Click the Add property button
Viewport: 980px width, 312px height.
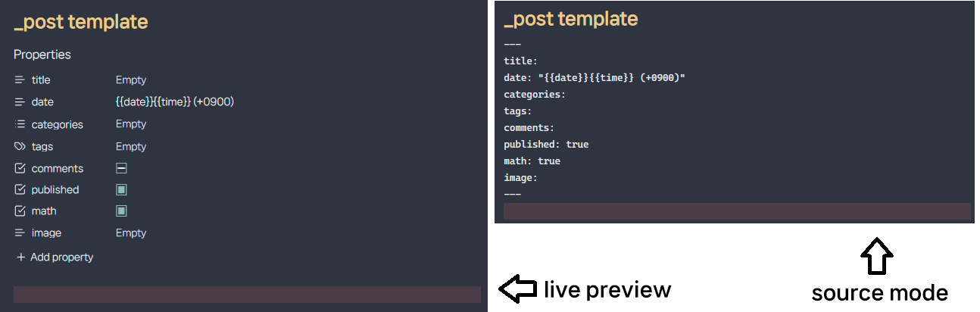point(55,257)
